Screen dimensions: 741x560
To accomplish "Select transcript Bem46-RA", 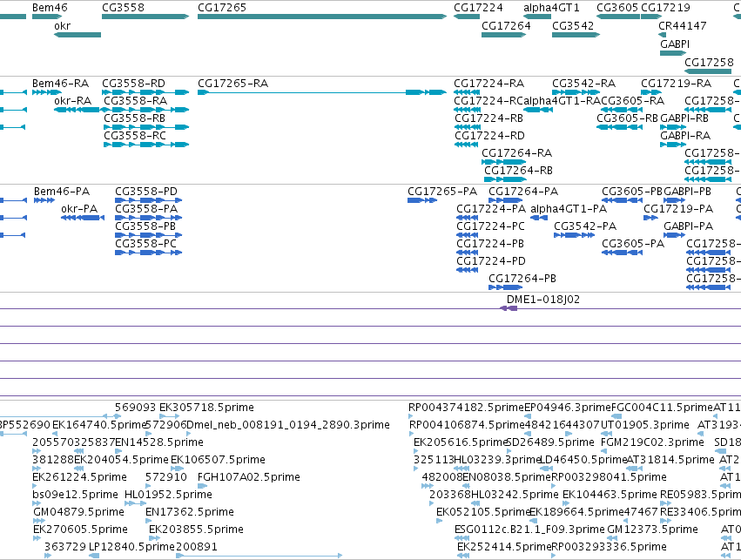I will (x=60, y=84).
